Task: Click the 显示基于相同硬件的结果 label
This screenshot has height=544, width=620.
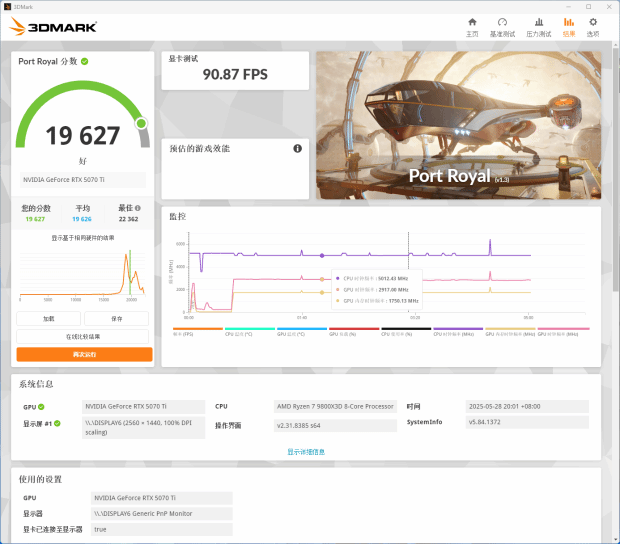Action: (x=83, y=238)
